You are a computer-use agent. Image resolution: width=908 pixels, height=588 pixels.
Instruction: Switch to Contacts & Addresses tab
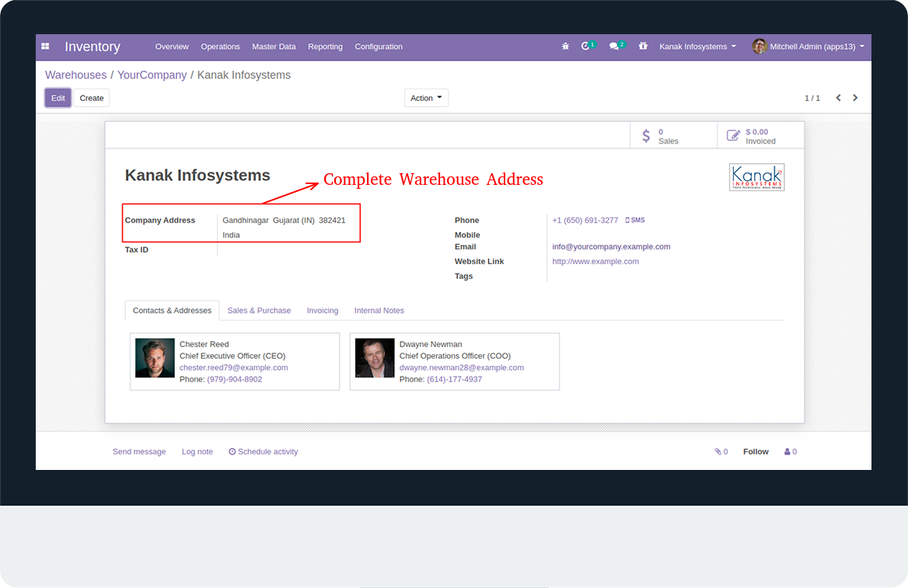coord(172,310)
